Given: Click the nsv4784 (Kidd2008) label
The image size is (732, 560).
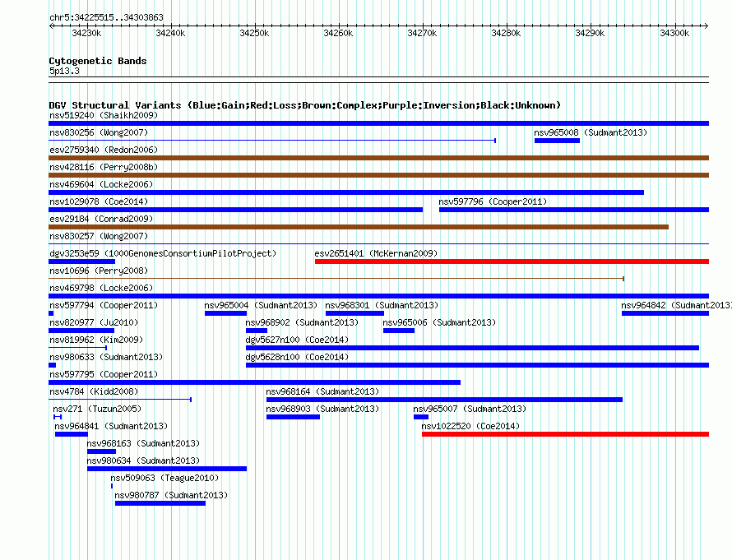Looking at the screenshot, I should (x=94, y=391).
